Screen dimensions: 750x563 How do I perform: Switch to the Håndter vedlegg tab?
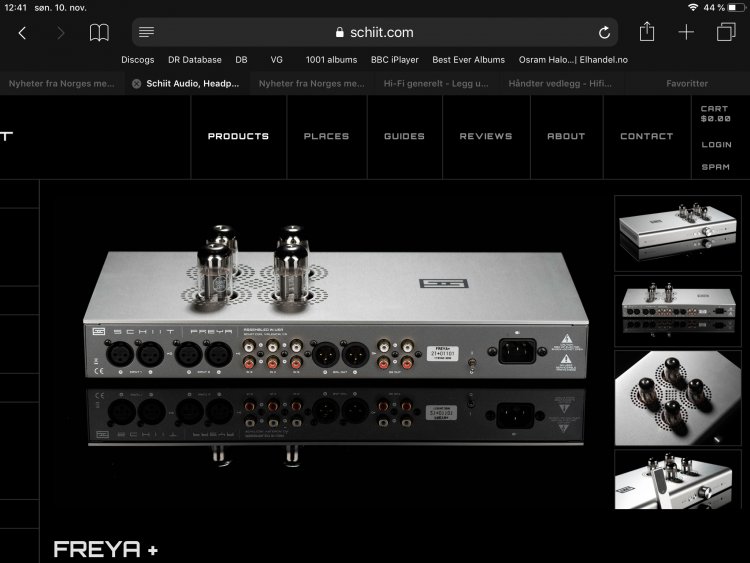point(560,83)
